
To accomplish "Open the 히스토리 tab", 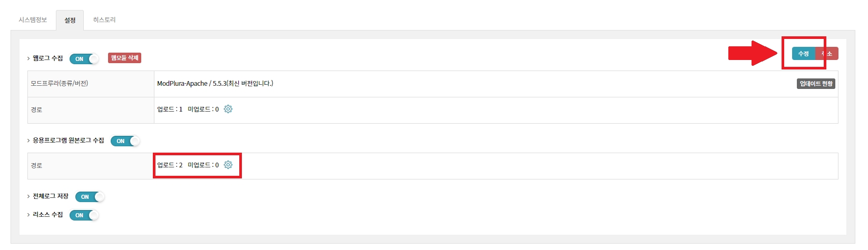I will [104, 20].
